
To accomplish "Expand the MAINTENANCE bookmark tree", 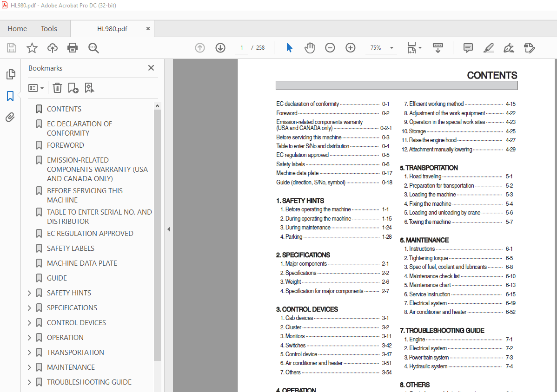I will (29, 367).
